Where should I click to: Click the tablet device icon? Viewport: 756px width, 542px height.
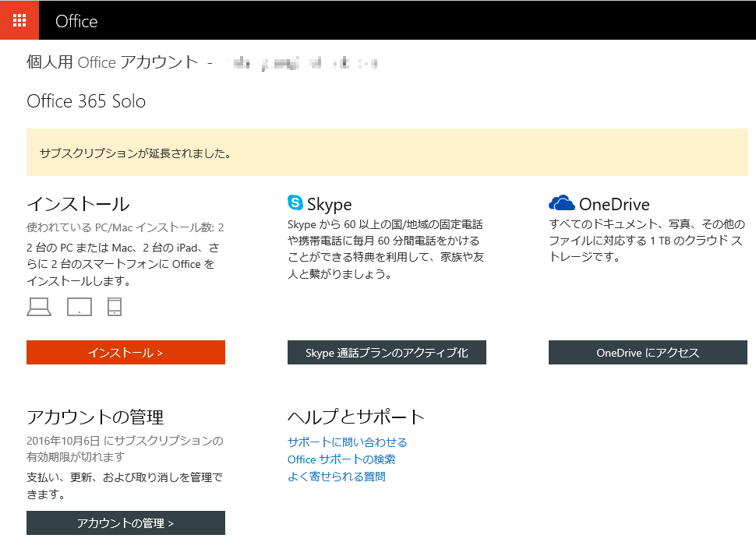click(x=79, y=307)
